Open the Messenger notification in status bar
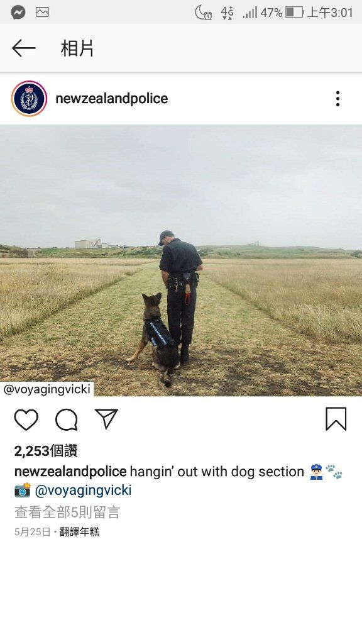This screenshot has width=362, height=644. coord(18,13)
